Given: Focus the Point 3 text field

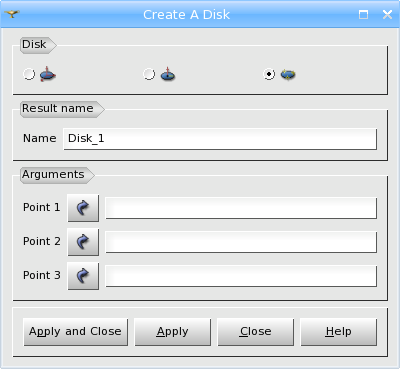Looking at the screenshot, I should 241,276.
